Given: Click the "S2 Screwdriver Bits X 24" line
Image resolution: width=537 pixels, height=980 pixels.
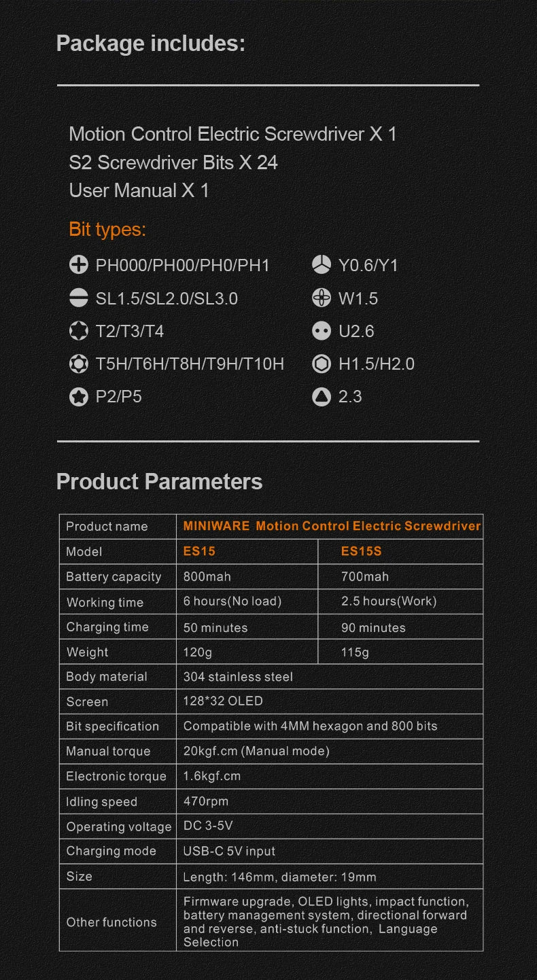Looking at the screenshot, I should 173,162.
